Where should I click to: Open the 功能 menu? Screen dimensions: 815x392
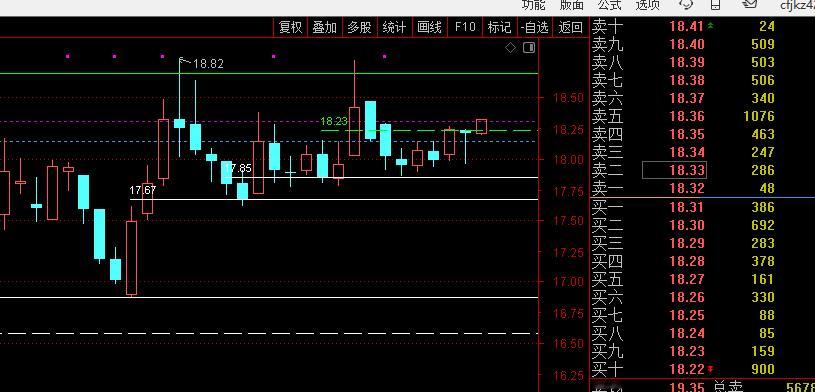(534, 5)
